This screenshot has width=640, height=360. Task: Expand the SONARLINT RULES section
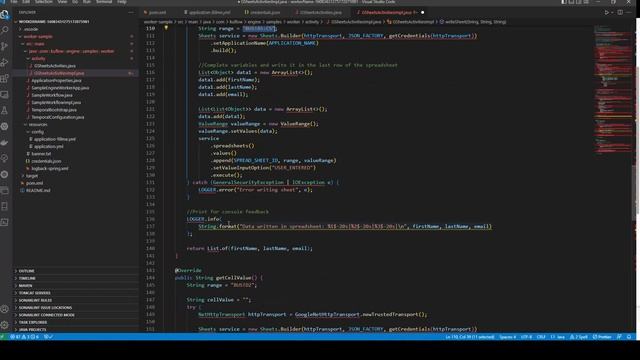click(76, 300)
